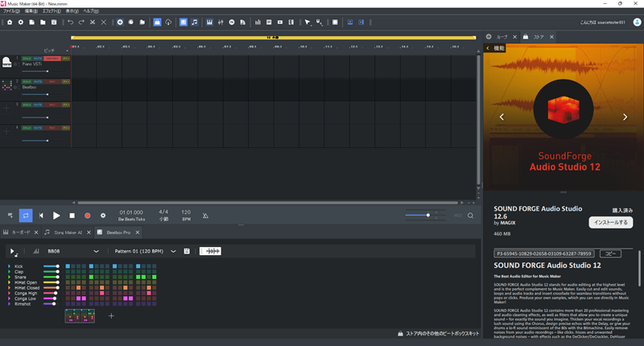Mute the Beatbox track
Viewport: 644px width, 346px height.
pyautogui.click(x=38, y=82)
